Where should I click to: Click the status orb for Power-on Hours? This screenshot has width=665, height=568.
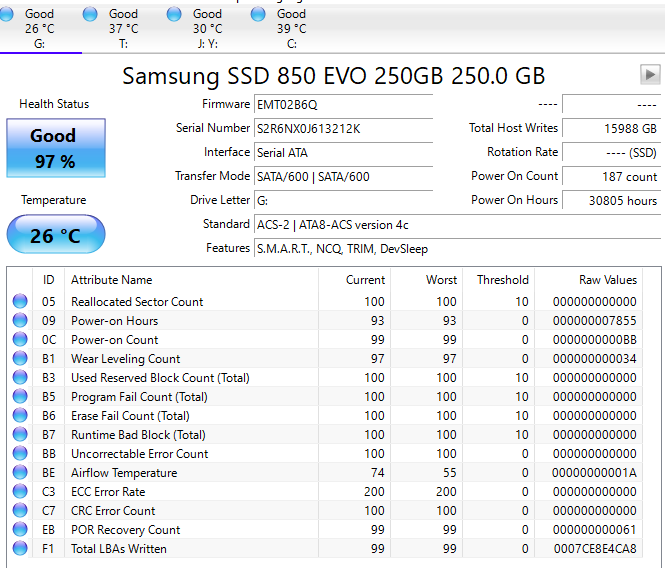(20, 320)
